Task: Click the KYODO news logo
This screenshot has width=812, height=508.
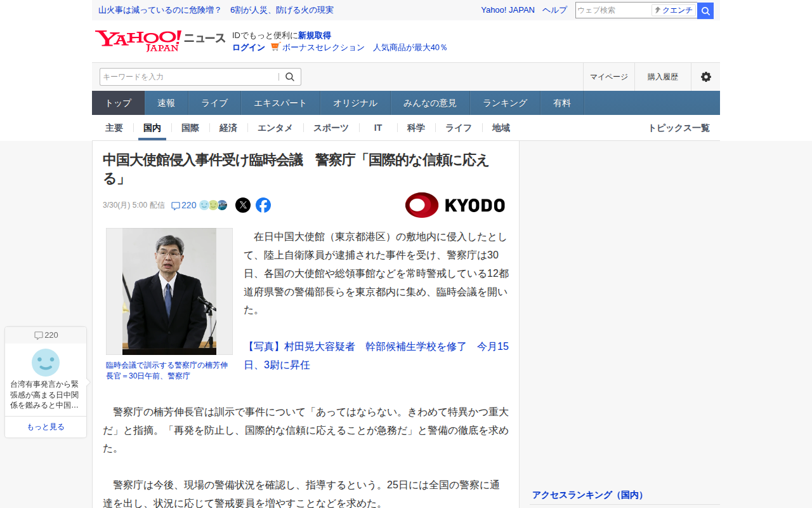Action: pos(455,205)
